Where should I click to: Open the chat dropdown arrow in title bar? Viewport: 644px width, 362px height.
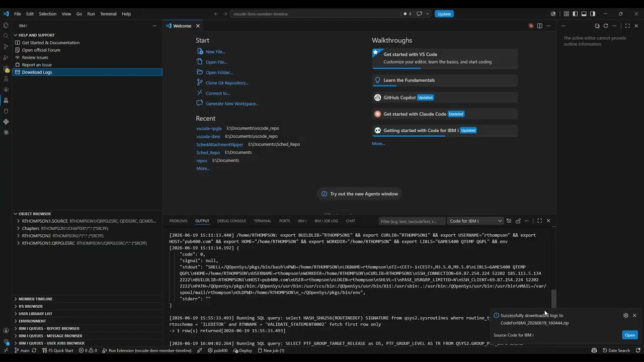[428, 14]
